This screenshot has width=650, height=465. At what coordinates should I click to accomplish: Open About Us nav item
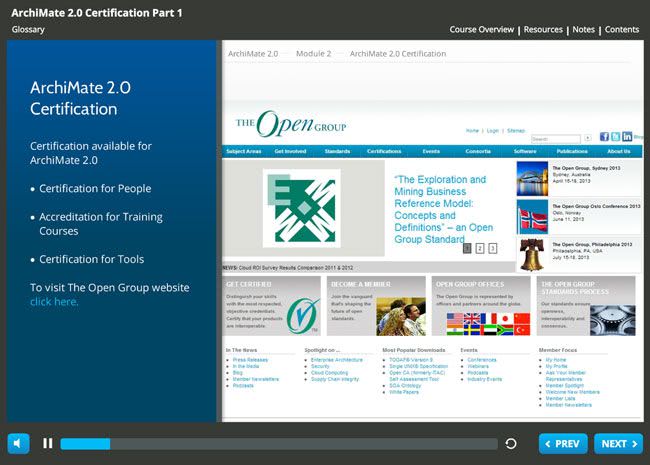[618, 151]
